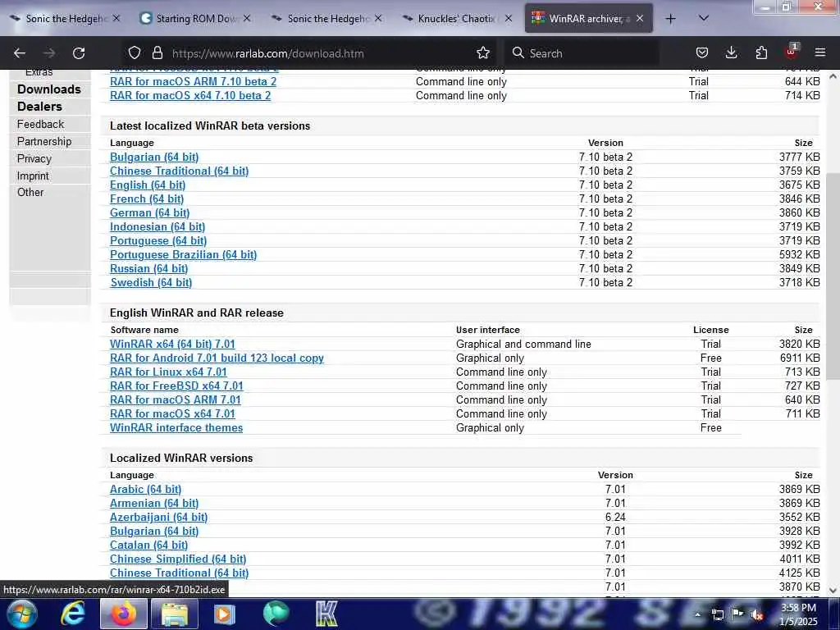
Task: Open the Pocket save icon
Action: 702,52
